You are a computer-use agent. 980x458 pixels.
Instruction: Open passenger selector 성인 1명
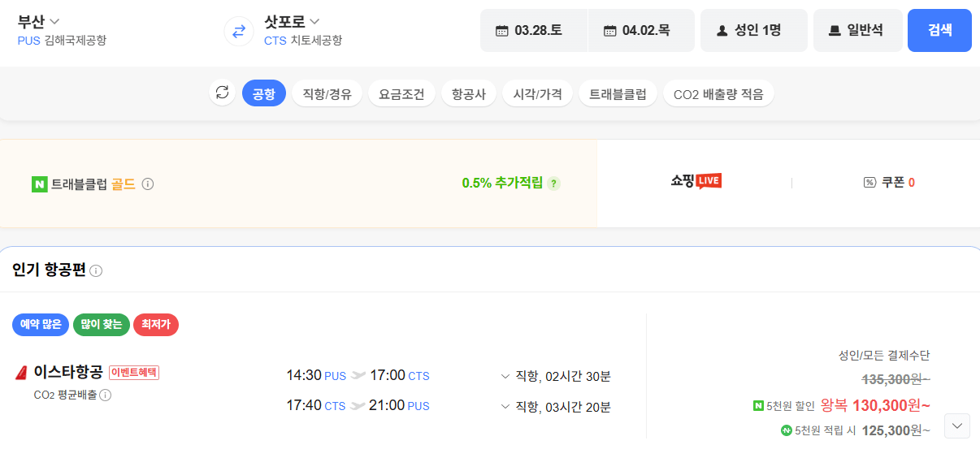(x=754, y=30)
